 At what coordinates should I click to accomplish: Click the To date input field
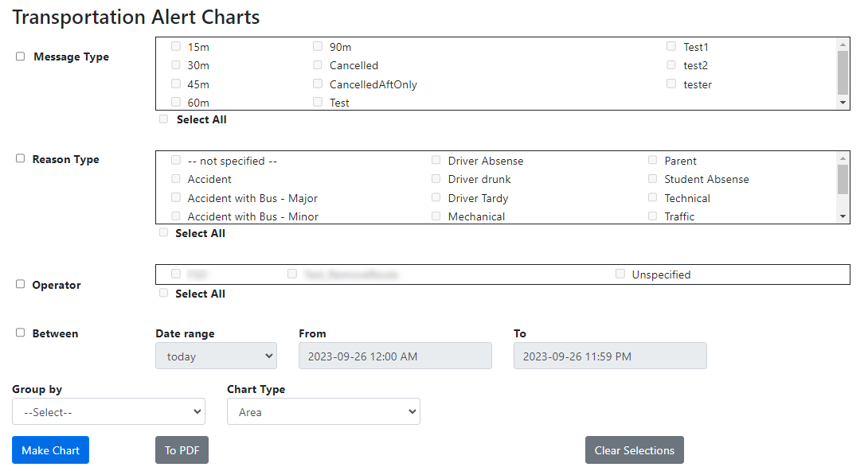point(610,356)
